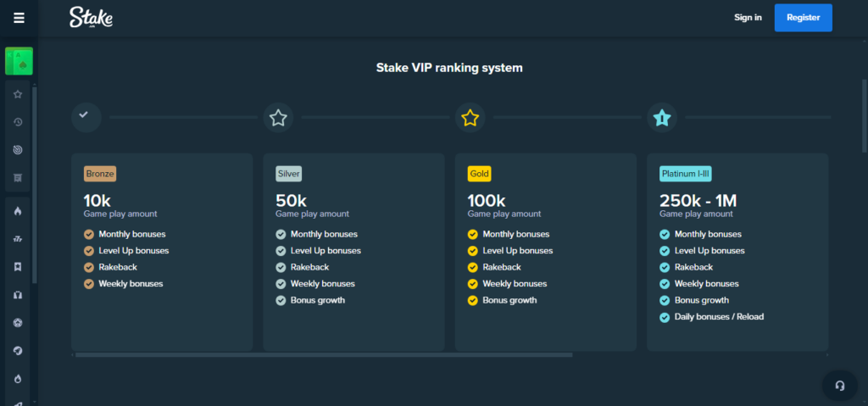The width and height of the screenshot is (868, 406).
Task: Click the 10k game play amount
Action: [x=97, y=201]
